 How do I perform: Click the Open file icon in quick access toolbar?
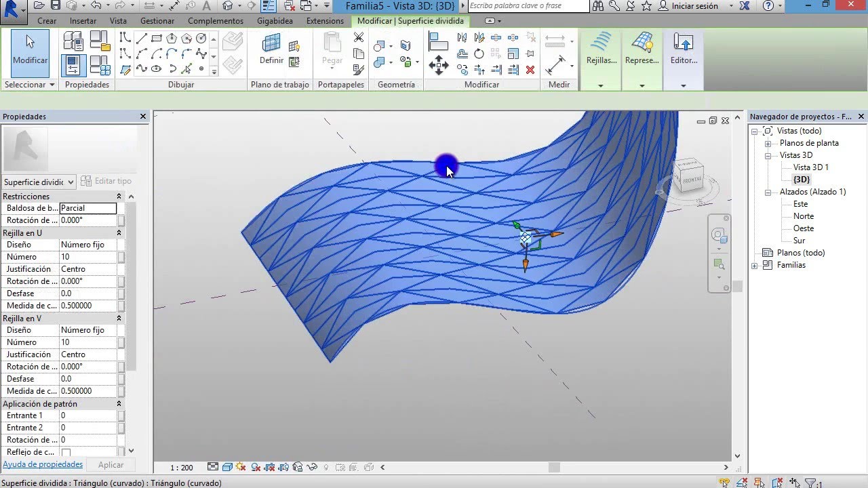pos(39,5)
